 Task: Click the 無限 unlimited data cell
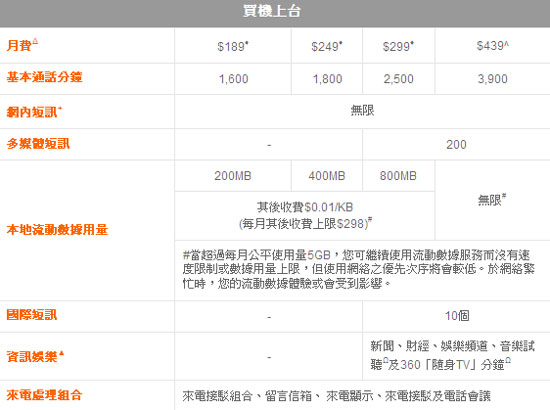492,200
